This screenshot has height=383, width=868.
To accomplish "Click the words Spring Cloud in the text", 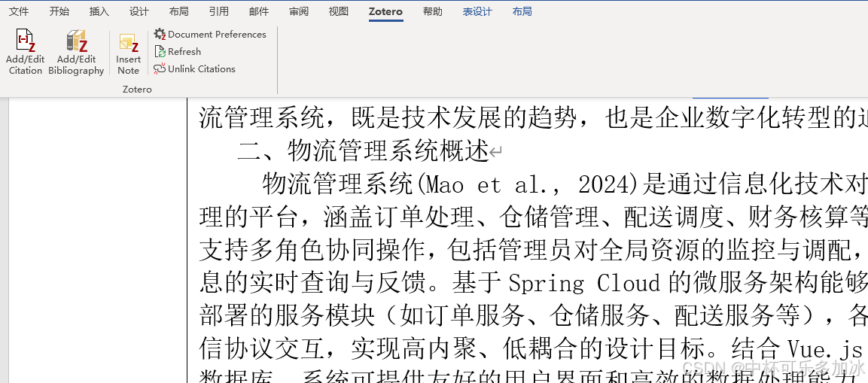I will pyautogui.click(x=585, y=284).
